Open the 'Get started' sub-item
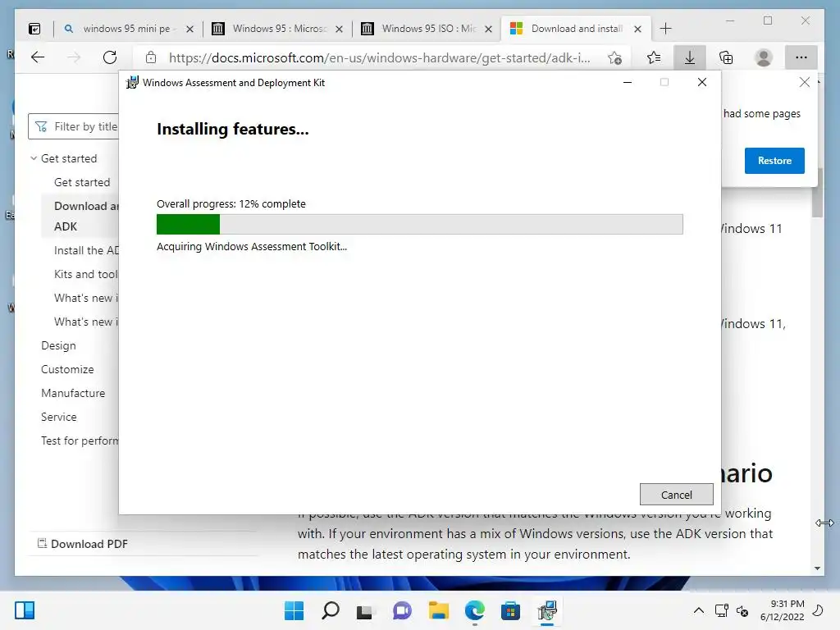 coord(82,182)
